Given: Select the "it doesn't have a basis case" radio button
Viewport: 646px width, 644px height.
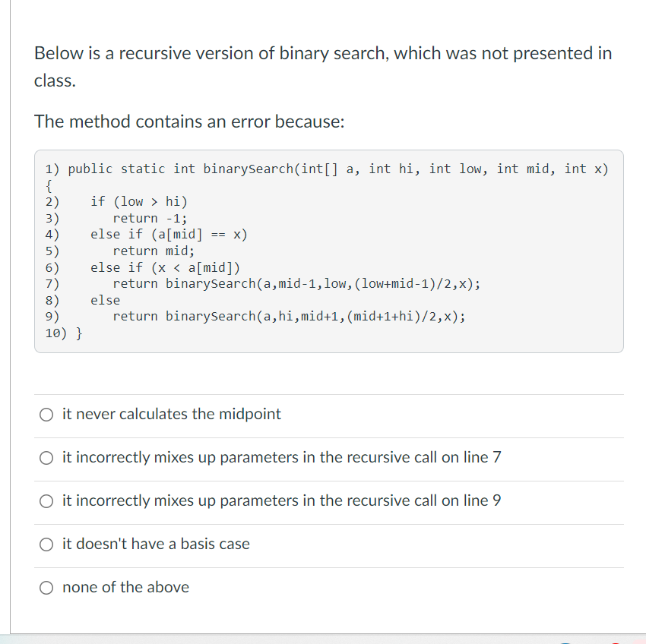Looking at the screenshot, I should pyautogui.click(x=46, y=545).
